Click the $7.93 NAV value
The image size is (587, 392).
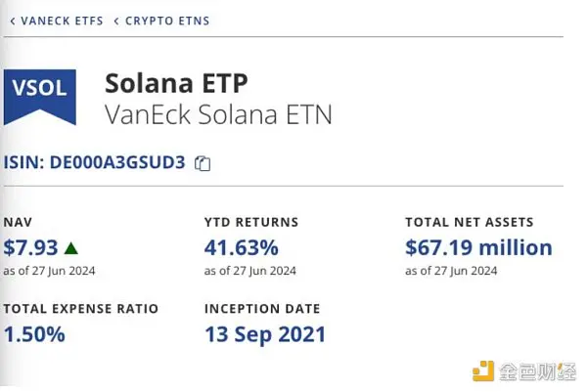[x=30, y=247]
